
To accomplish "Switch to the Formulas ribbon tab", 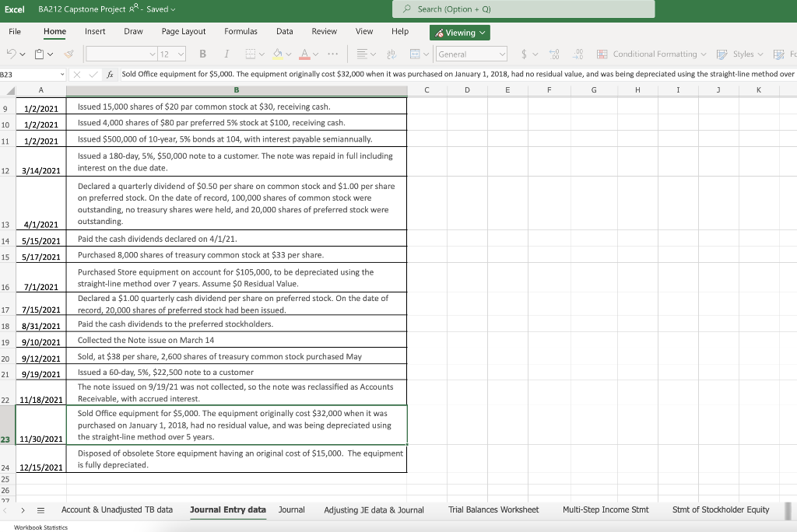I will [241, 31].
